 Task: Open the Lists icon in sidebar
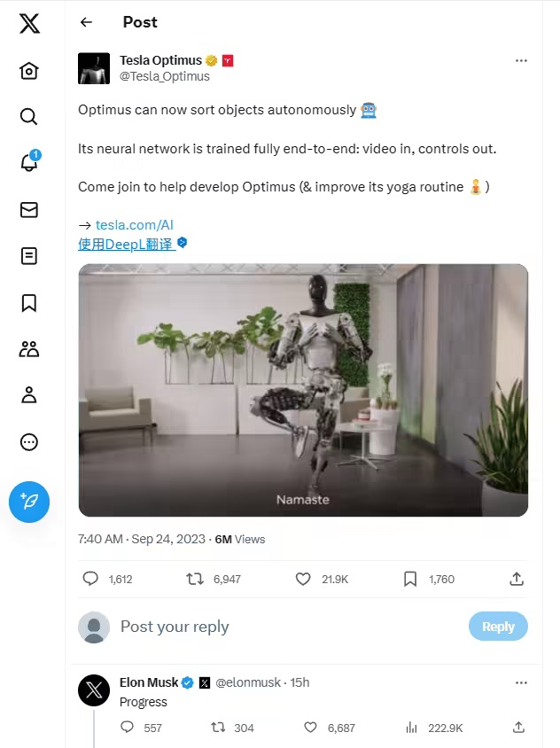coord(29,256)
